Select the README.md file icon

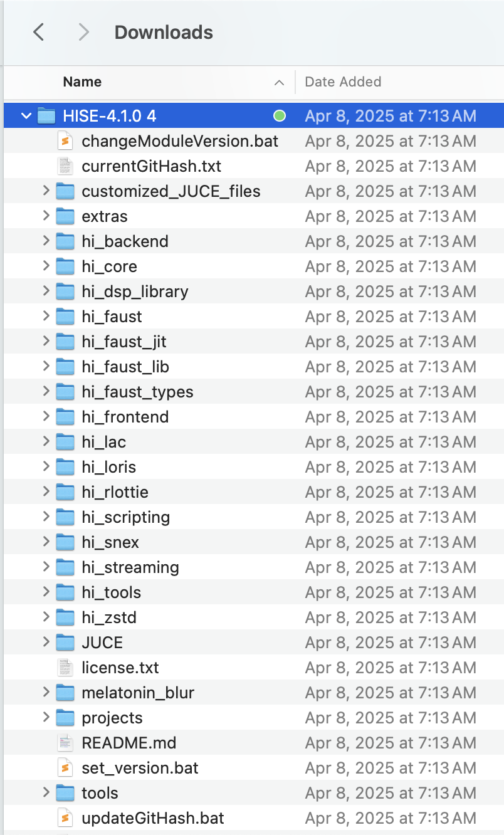pos(65,743)
